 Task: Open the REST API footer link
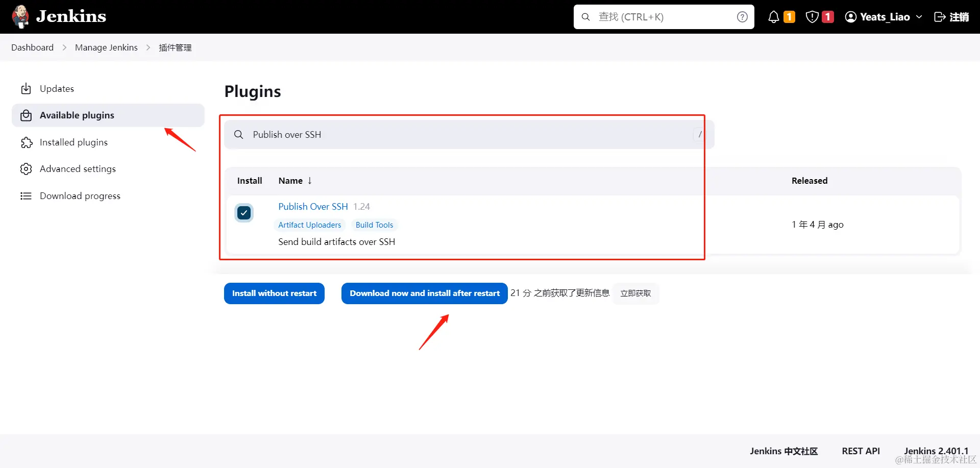coord(861,451)
